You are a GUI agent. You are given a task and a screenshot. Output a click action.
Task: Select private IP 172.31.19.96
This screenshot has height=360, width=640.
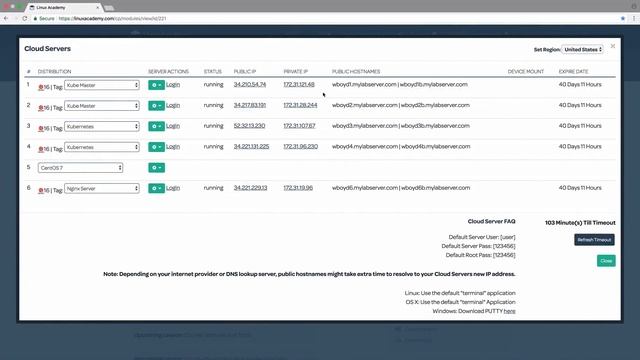(298, 188)
